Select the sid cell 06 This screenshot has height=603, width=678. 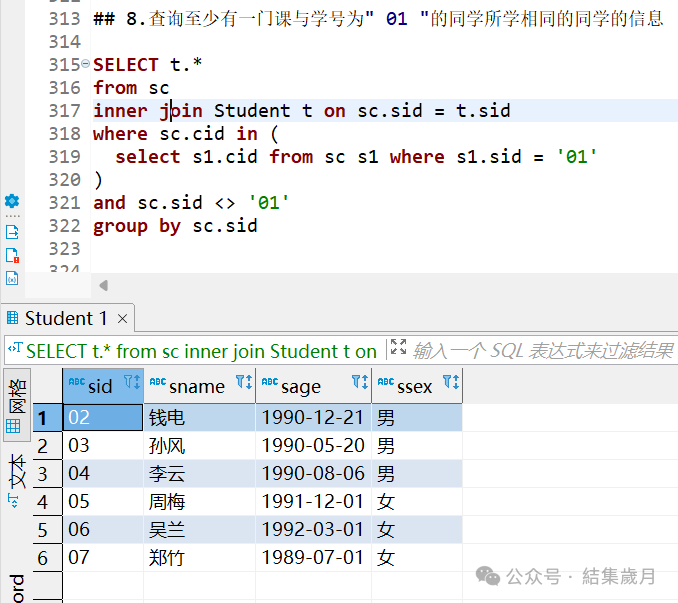(x=103, y=530)
